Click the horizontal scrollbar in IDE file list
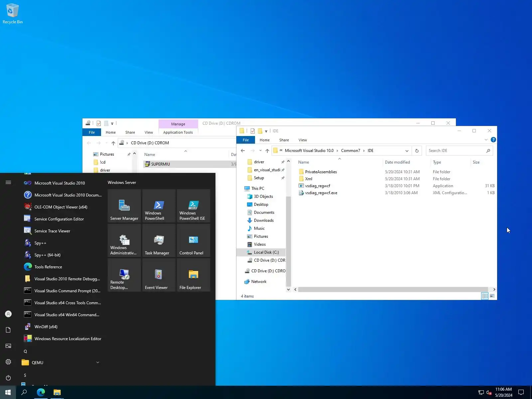The height and width of the screenshot is (399, 532). tap(393, 290)
